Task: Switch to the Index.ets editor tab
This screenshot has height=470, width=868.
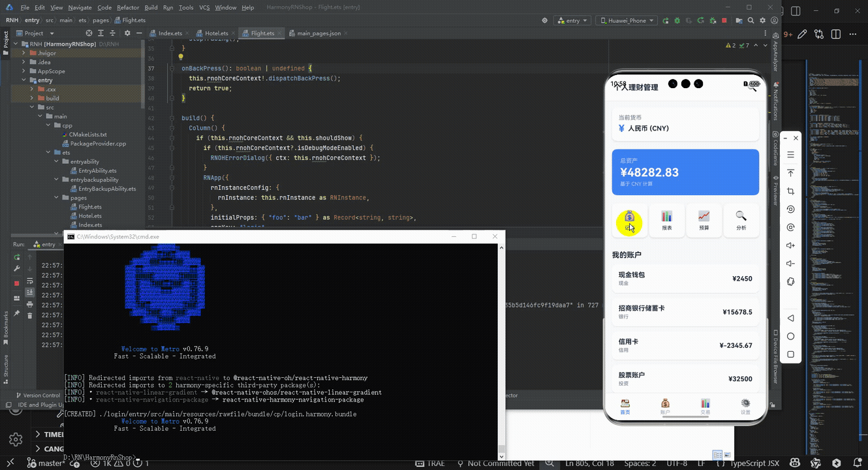Action: pyautogui.click(x=170, y=33)
